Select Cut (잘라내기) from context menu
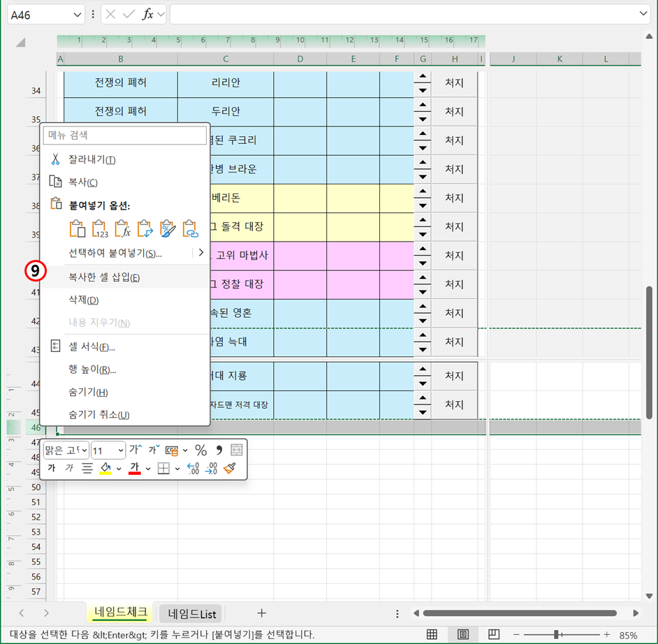Screen dimensions: 658x644 pyautogui.click(x=125, y=159)
